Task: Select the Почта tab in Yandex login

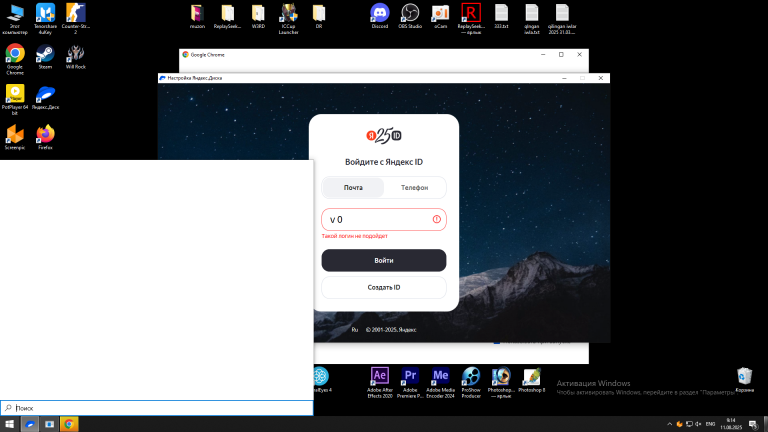Action: pos(353,188)
